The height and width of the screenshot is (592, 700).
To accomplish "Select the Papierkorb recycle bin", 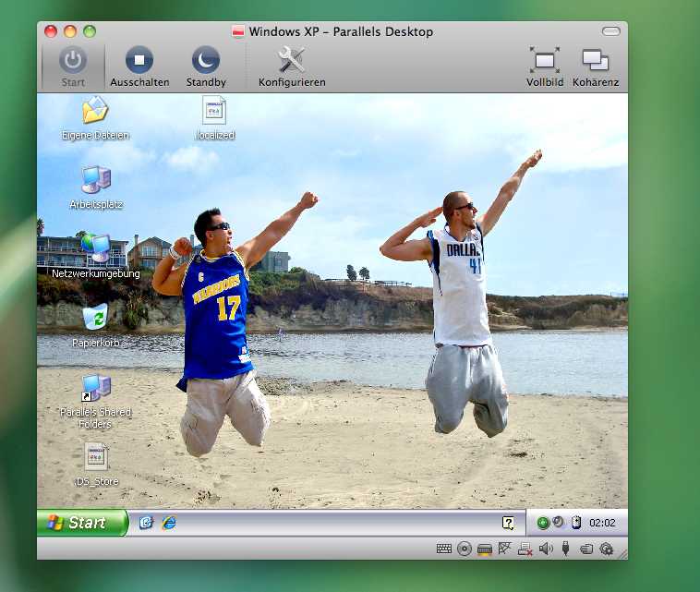I will (95, 325).
